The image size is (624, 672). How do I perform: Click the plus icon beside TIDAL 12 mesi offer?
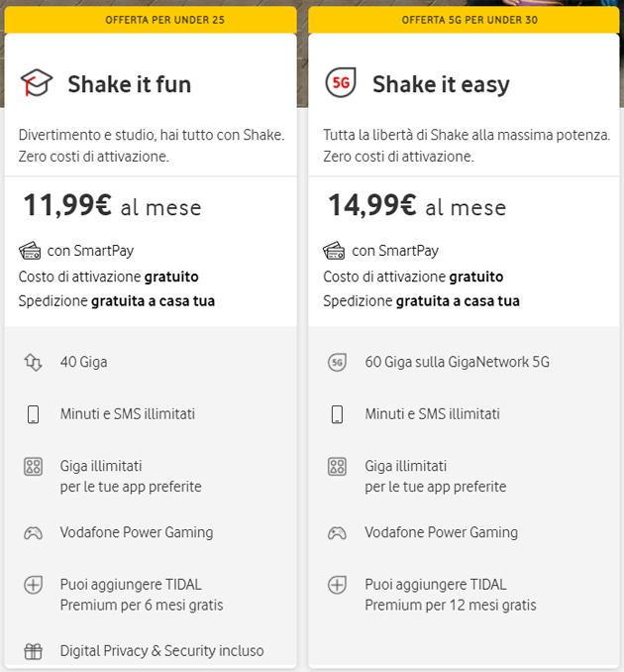point(338,584)
